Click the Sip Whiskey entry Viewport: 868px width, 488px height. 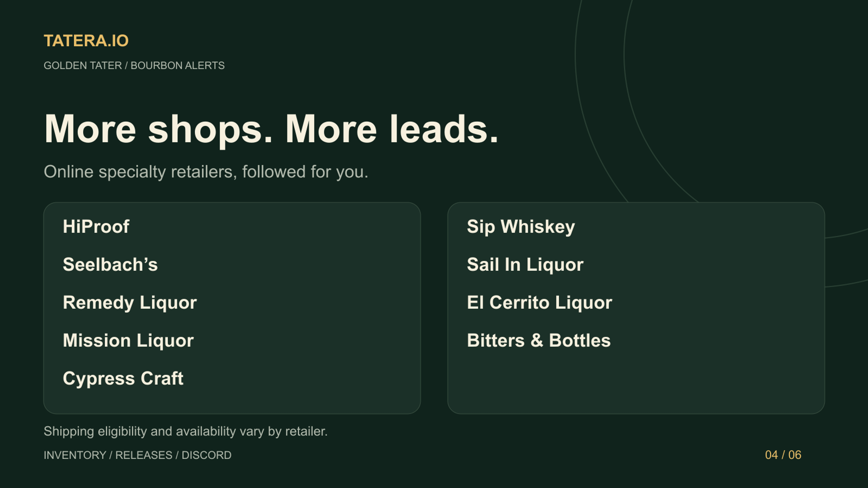click(521, 227)
